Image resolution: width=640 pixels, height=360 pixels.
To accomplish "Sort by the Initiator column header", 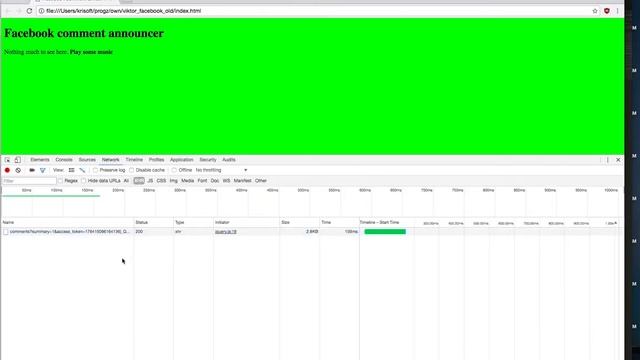I will [x=247, y=222].
